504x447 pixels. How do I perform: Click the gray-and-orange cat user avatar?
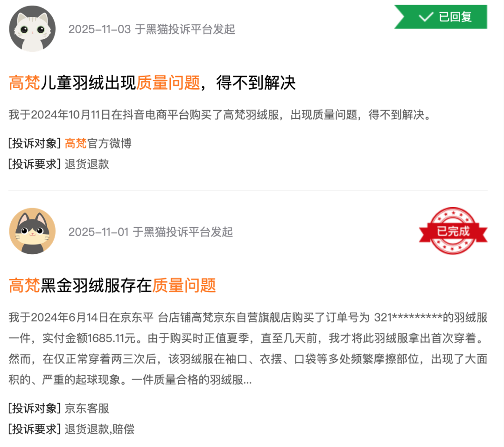pyautogui.click(x=32, y=231)
